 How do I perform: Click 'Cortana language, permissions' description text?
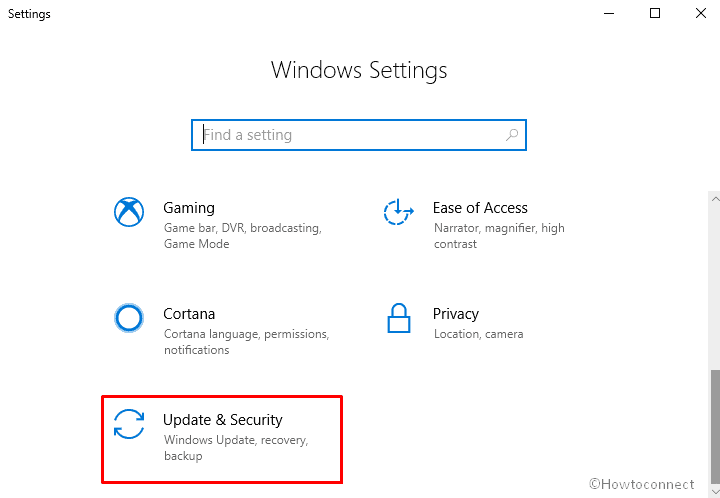pyautogui.click(x=246, y=342)
